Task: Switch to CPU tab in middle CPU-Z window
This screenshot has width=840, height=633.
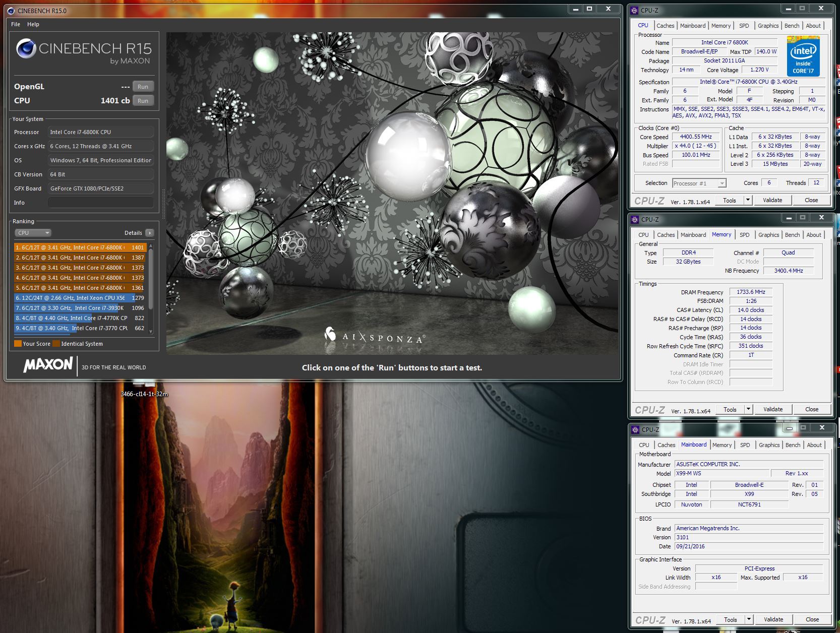Action: tap(644, 235)
